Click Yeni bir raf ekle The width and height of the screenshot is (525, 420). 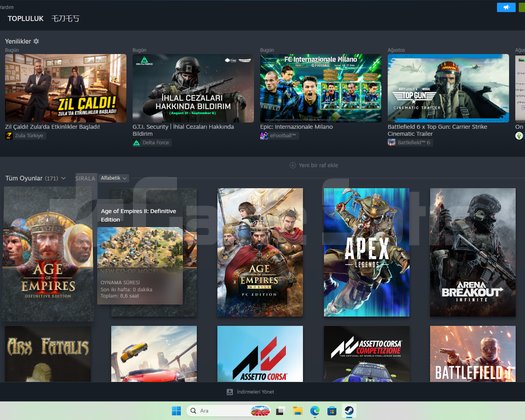tap(318, 165)
